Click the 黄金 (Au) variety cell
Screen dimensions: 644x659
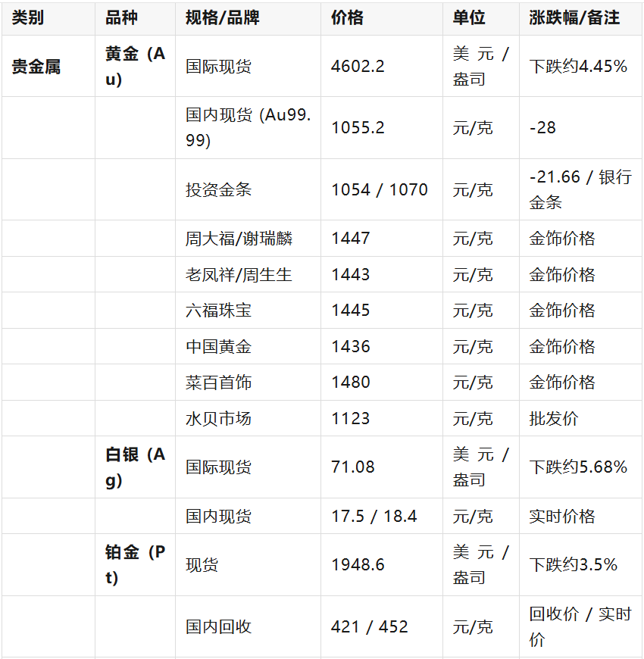(135, 67)
